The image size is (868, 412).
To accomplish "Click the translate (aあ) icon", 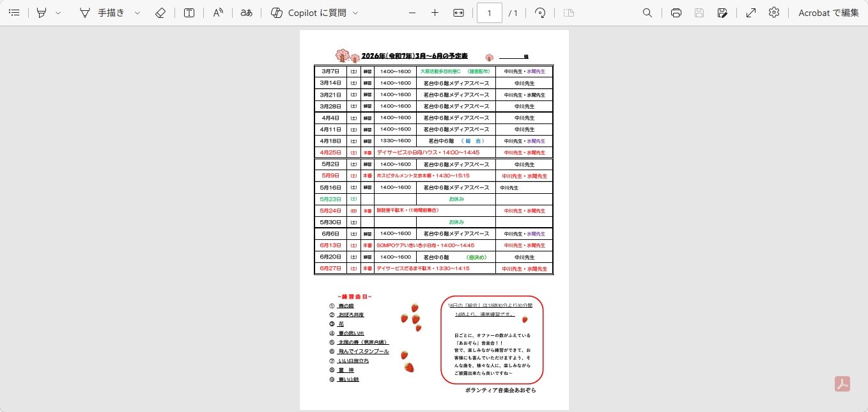I will coord(246,13).
